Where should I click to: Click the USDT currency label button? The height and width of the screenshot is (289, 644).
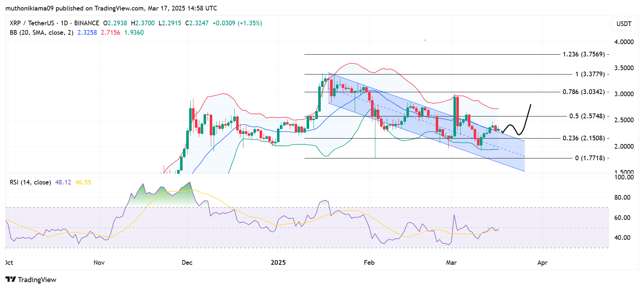coord(624,24)
